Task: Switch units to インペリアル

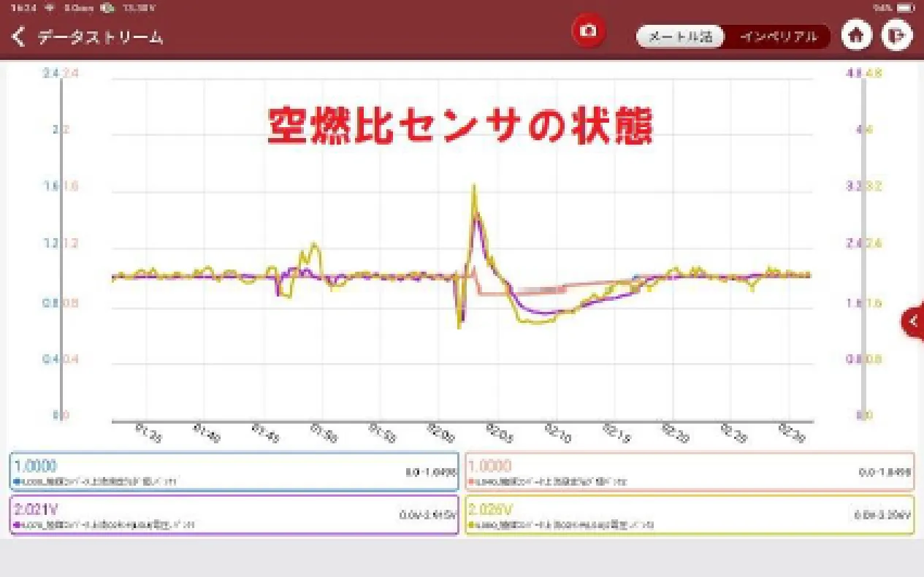Action: coord(778,37)
